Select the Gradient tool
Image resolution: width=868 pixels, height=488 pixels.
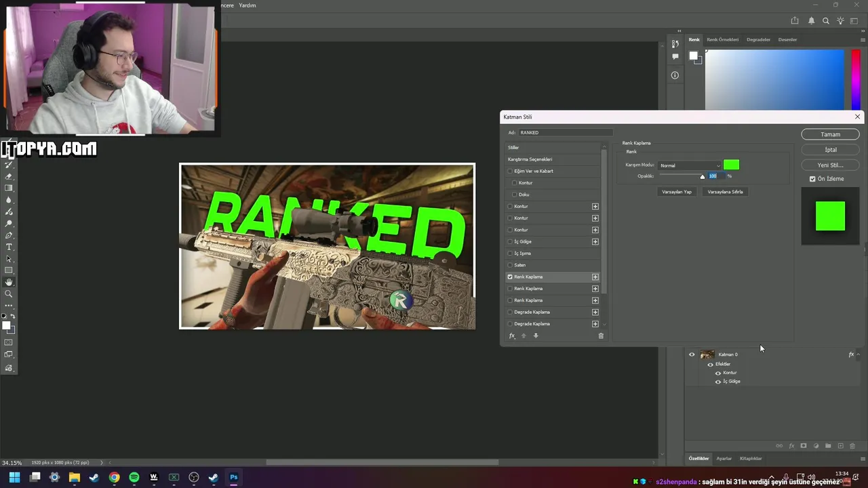click(9, 188)
